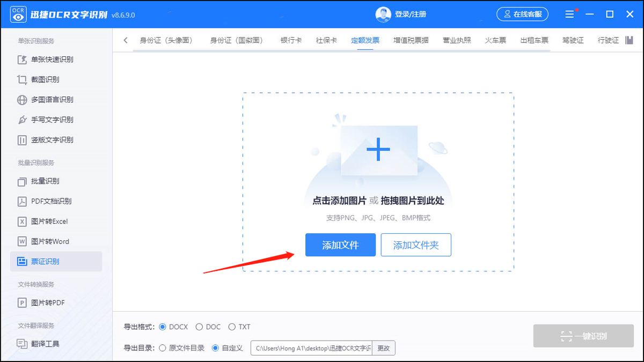Click the OCR app logo icon

point(18,14)
